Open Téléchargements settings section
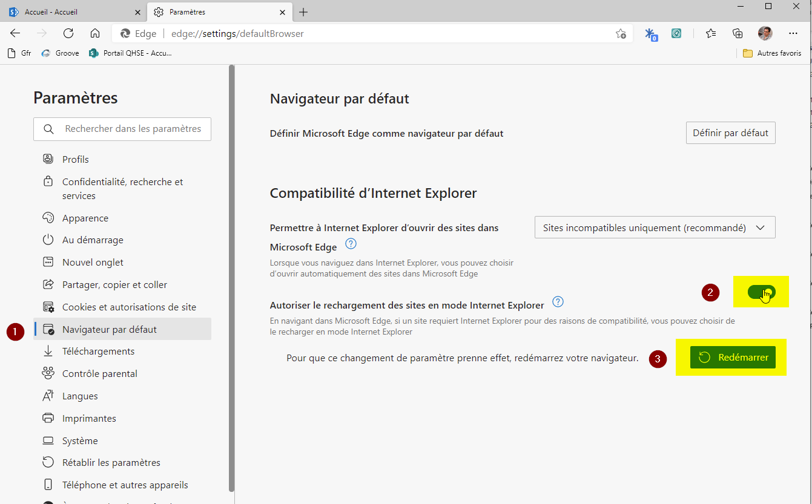Viewport: 812px width, 504px height. click(x=122, y=351)
